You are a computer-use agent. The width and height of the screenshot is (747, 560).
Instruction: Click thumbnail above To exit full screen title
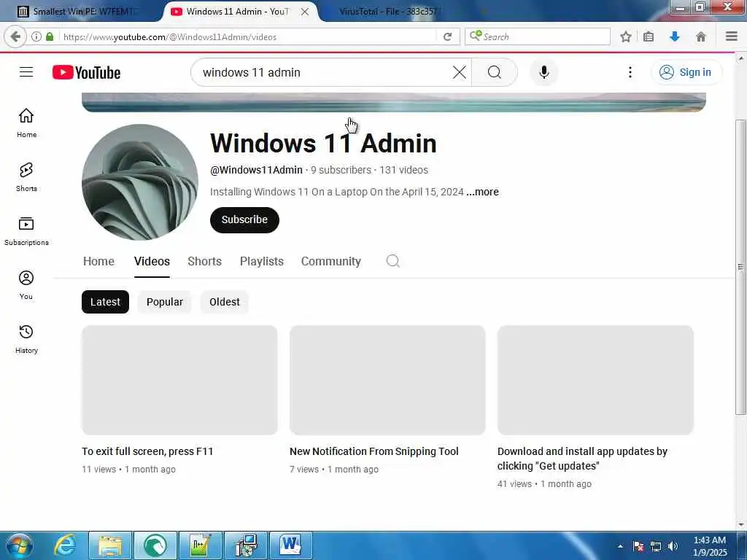[179, 380]
